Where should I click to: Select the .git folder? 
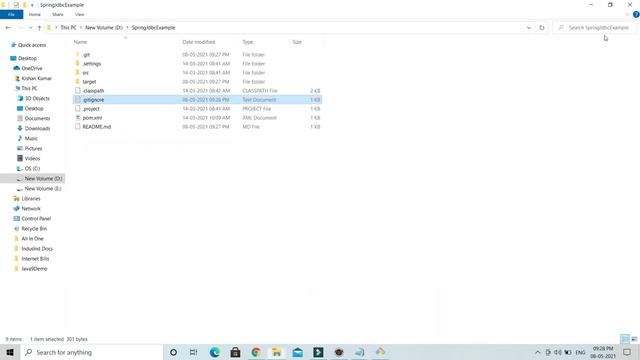pos(197,55)
